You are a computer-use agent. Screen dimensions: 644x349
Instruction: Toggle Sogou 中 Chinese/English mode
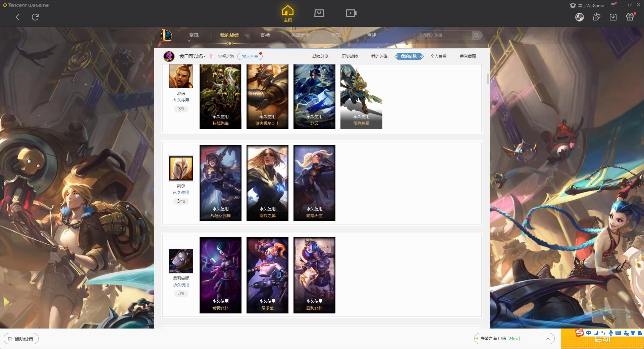tap(589, 333)
